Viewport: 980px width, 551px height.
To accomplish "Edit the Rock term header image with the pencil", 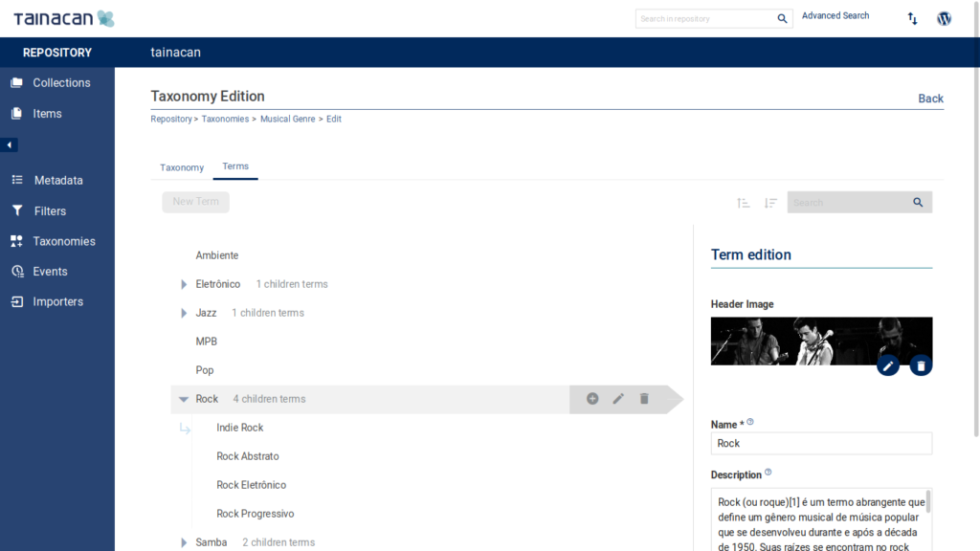I will (888, 364).
